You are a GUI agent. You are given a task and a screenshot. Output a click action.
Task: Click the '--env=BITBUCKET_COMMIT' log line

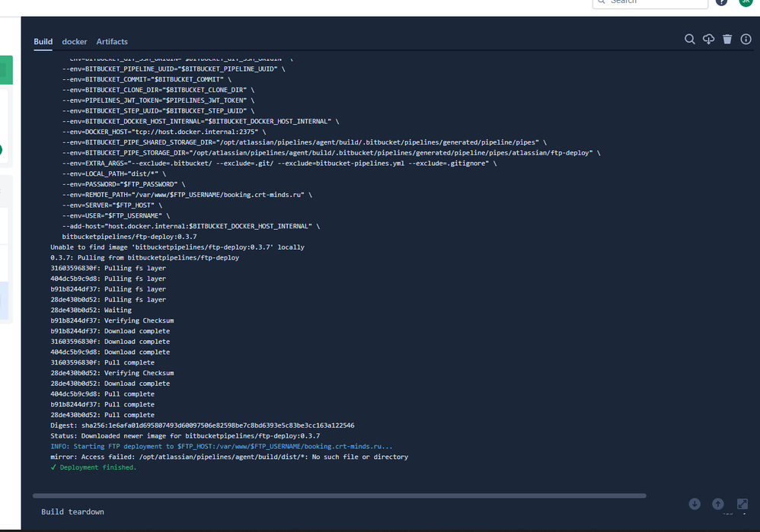[x=146, y=79]
